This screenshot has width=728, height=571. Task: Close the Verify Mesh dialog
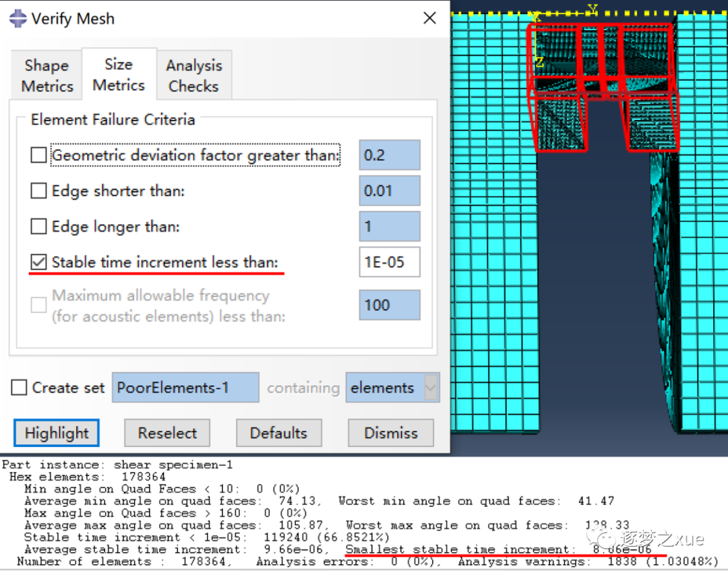(x=429, y=18)
